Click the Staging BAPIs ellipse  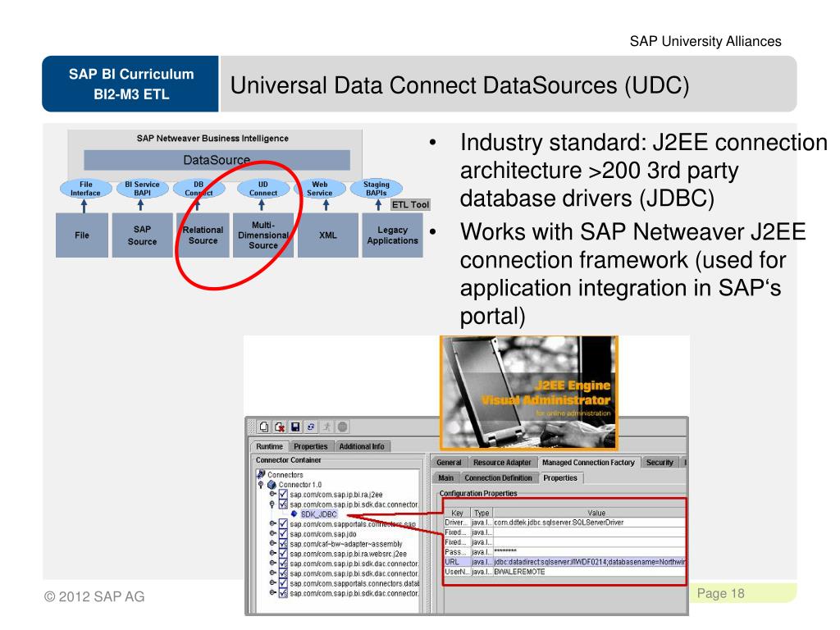click(376, 189)
